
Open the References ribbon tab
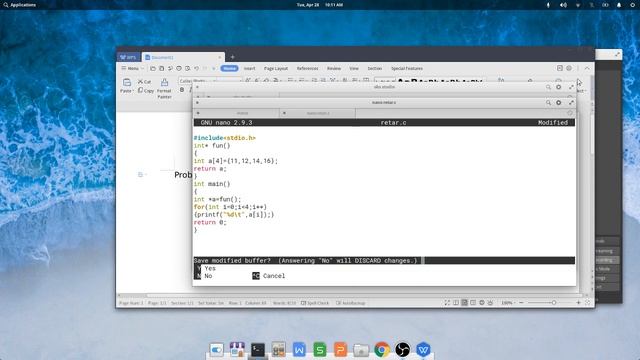click(307, 69)
